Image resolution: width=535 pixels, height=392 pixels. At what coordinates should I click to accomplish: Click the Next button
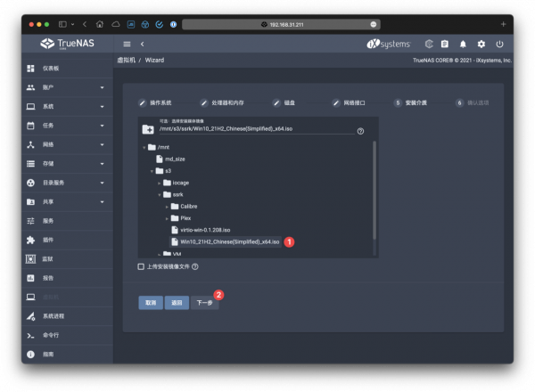205,303
